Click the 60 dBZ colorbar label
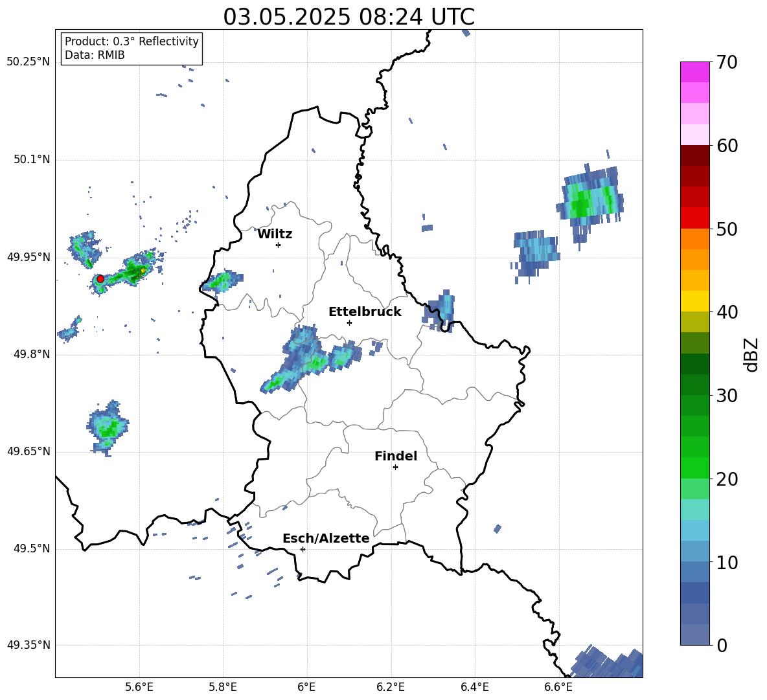The width and height of the screenshot is (767, 700). click(726, 146)
